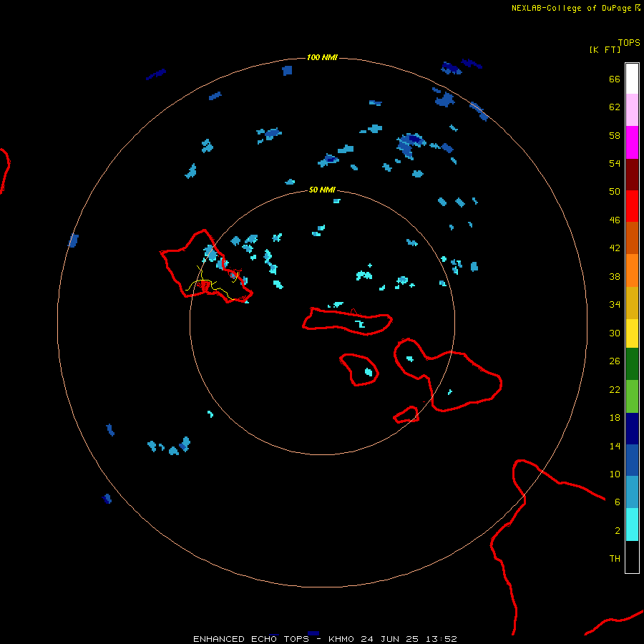
Task: Choose the bright yellow legend swatch
Action: click(x=632, y=333)
